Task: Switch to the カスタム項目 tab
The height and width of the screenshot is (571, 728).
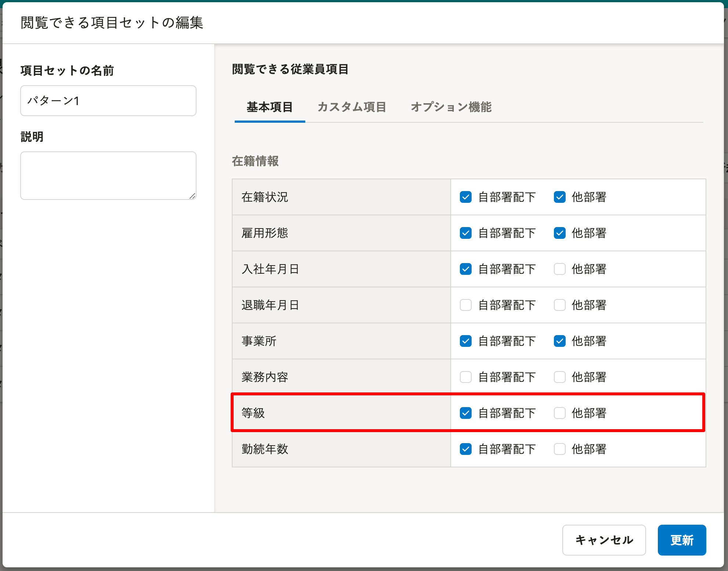Action: (x=352, y=107)
